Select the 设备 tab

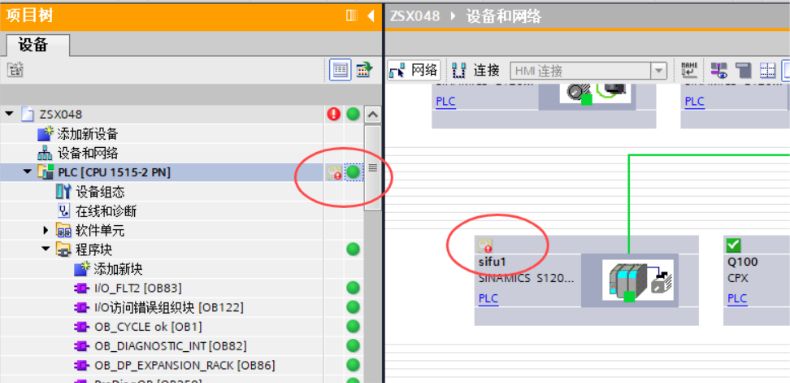click(34, 45)
